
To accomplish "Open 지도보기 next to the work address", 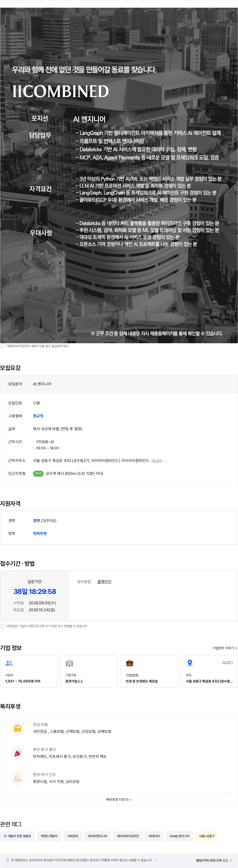I will pos(156,461).
